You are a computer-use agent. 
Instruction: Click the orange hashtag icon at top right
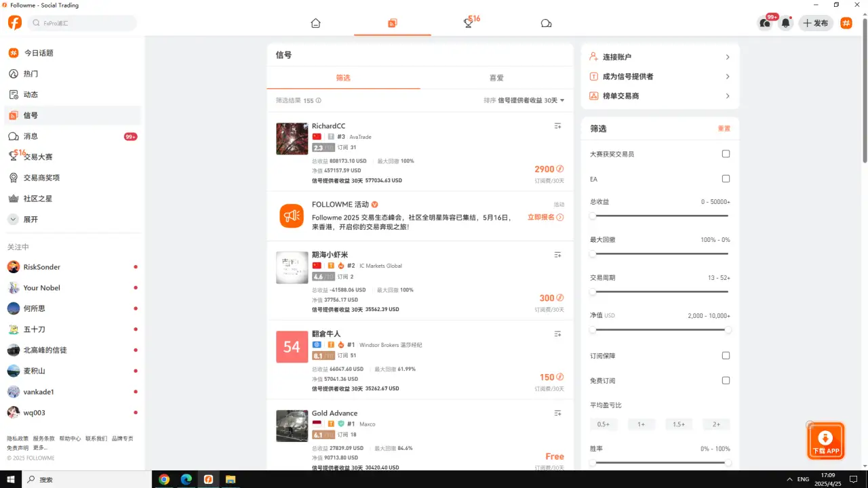click(846, 23)
